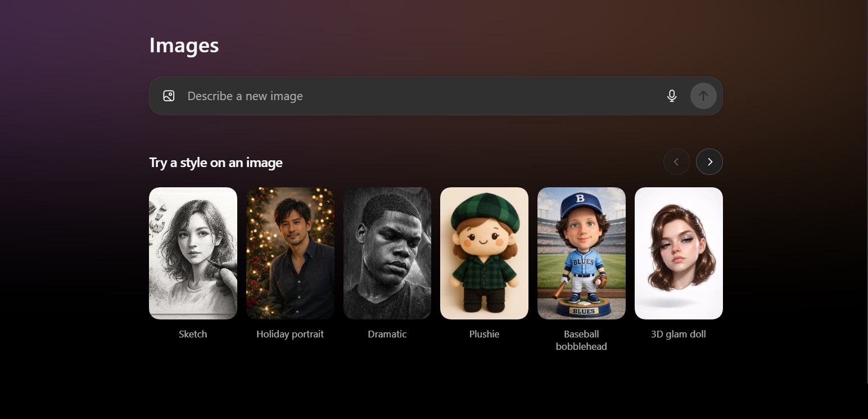Click the 3D glam doll label
The image size is (868, 419).
click(678, 334)
